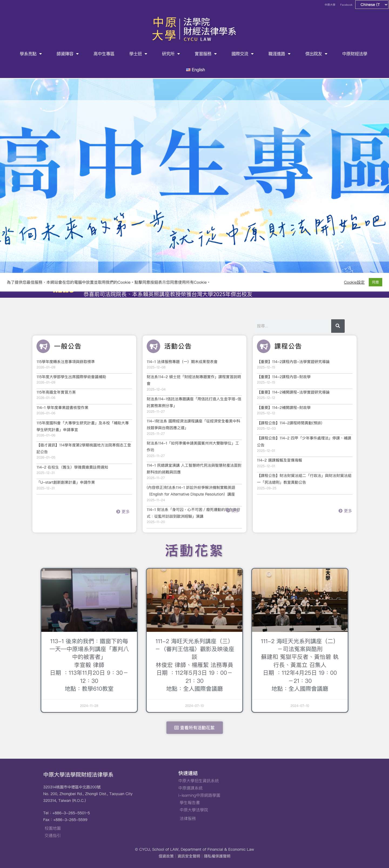Click the 同意 cookie button

pyautogui.click(x=375, y=282)
